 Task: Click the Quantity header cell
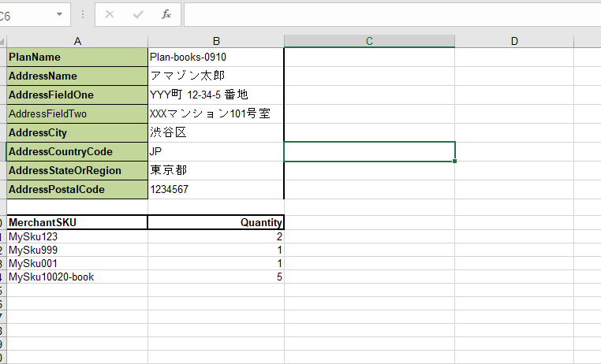(x=215, y=222)
